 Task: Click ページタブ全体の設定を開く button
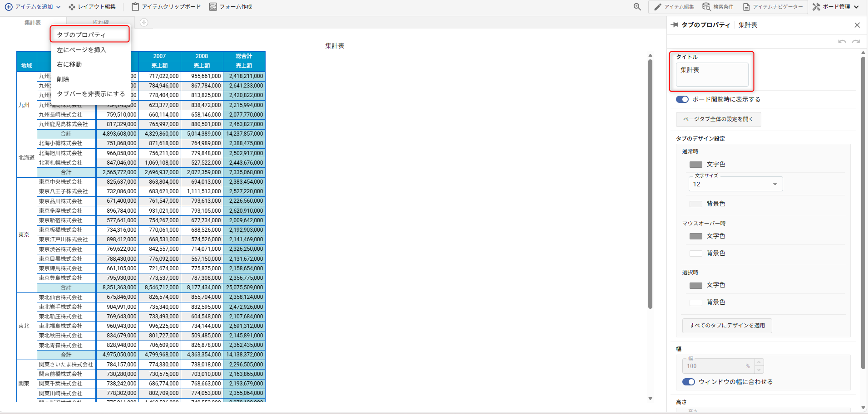[718, 119]
